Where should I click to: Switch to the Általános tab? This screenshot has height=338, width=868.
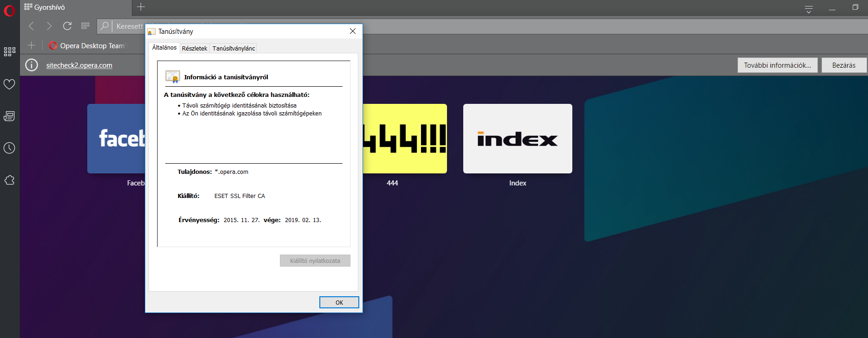(x=164, y=47)
